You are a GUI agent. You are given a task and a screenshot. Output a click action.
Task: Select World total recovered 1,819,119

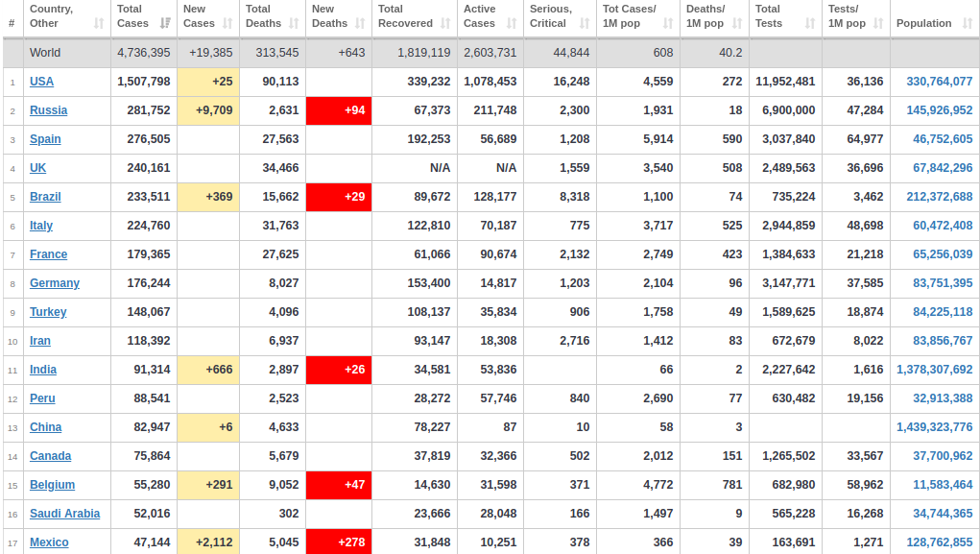tap(423, 53)
